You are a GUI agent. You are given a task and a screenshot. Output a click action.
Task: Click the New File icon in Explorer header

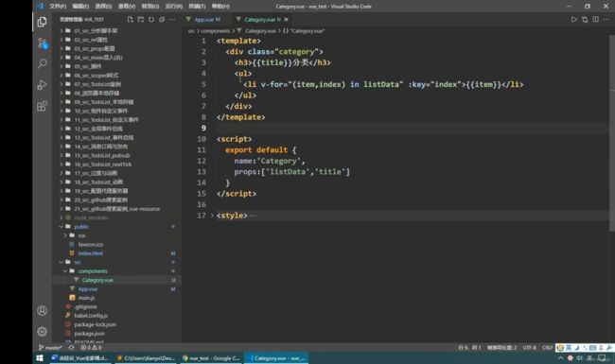coord(131,19)
